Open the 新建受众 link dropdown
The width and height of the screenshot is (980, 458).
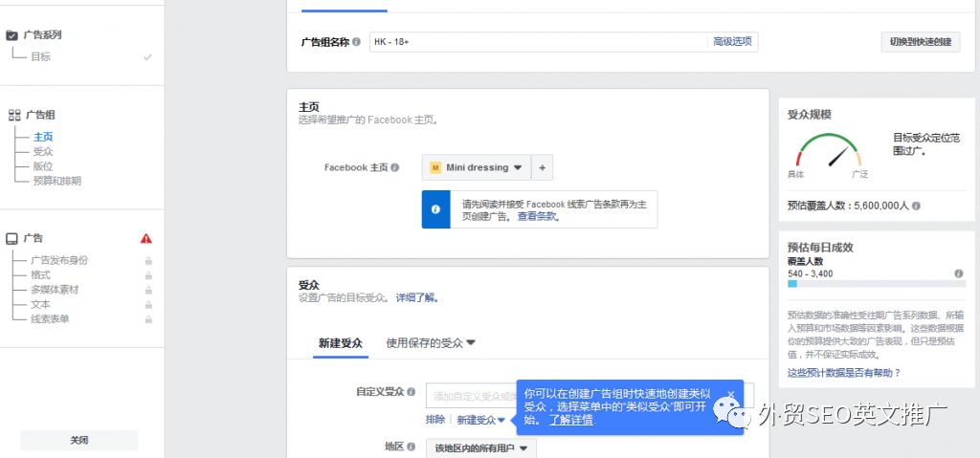click(480, 421)
